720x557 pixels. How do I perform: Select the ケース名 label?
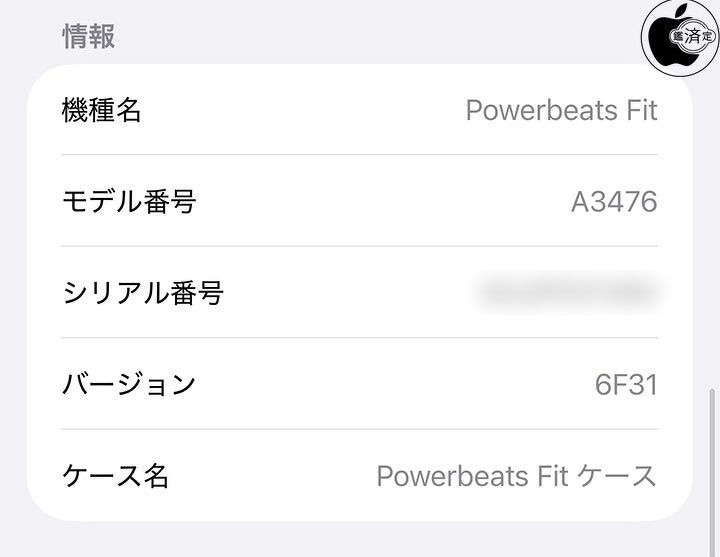pos(115,476)
